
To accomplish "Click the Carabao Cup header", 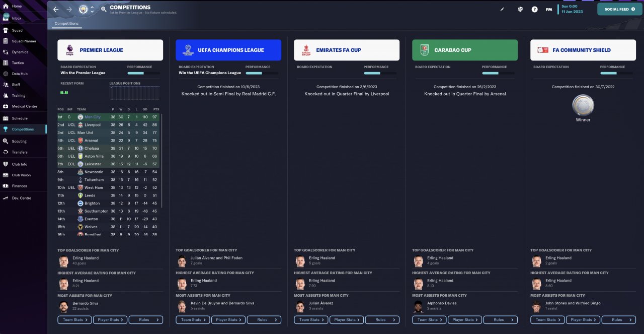I will 465,50.
